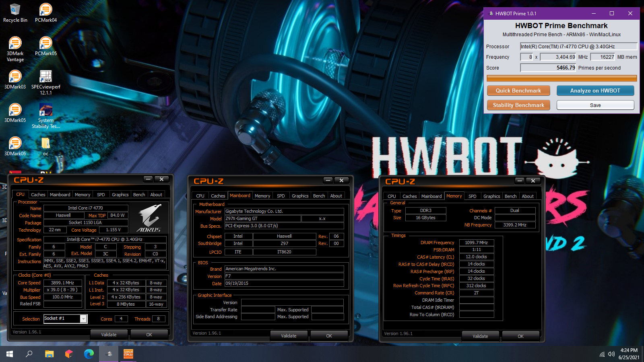The height and width of the screenshot is (362, 644).
Task: Open Graphics tab in CPU-Z CPU window
Action: pos(120,195)
